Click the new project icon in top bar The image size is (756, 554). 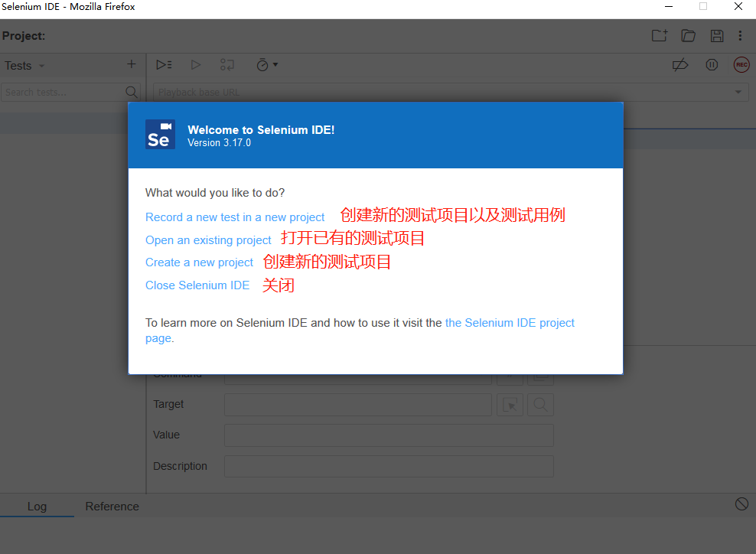[x=659, y=36]
